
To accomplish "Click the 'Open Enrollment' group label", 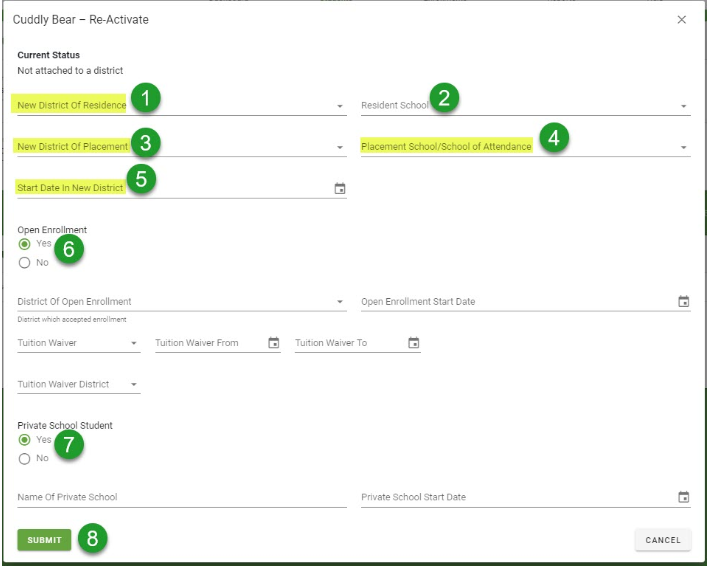I will pyautogui.click(x=52, y=230).
